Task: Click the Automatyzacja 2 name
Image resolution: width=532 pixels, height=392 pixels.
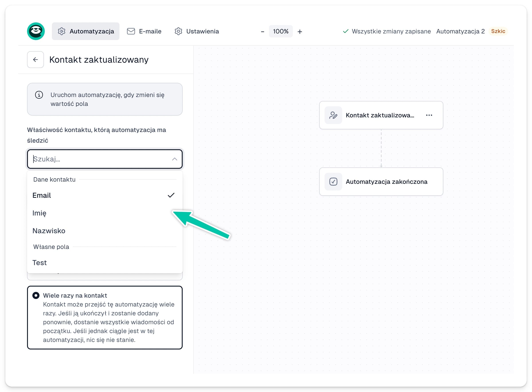Action: coord(460,31)
